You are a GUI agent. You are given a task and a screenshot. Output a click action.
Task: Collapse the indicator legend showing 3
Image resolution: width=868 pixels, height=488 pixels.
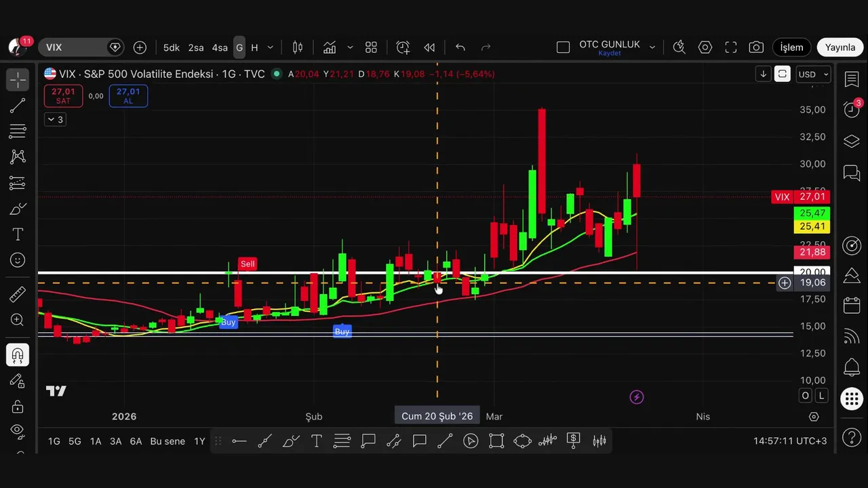click(54, 119)
